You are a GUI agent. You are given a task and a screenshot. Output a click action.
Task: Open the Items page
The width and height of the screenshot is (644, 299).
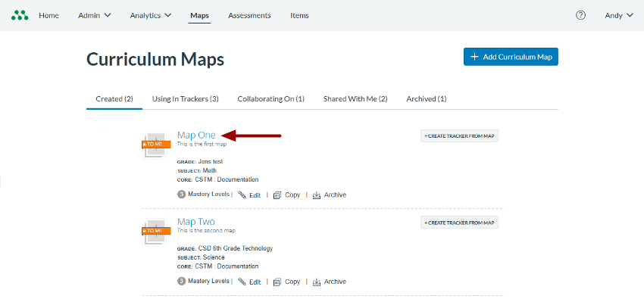(x=299, y=16)
